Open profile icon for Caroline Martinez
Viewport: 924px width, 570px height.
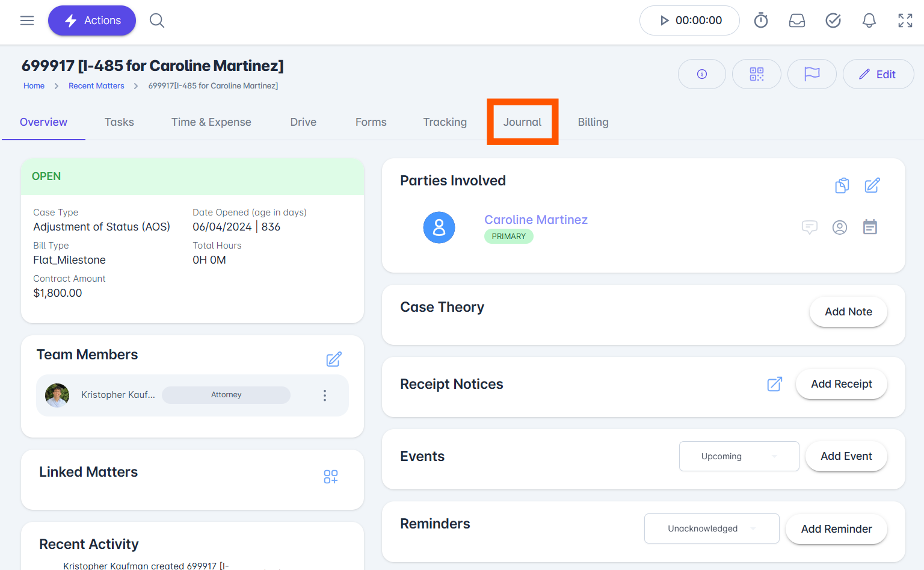840,227
